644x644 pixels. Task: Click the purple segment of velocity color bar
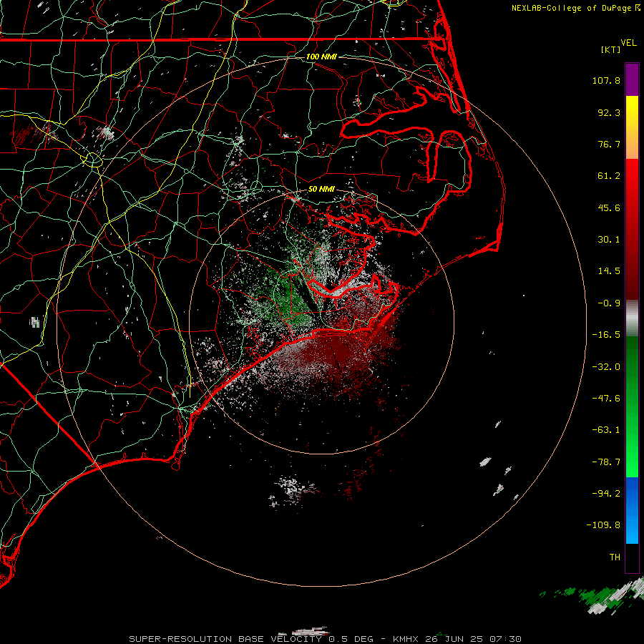632,79
